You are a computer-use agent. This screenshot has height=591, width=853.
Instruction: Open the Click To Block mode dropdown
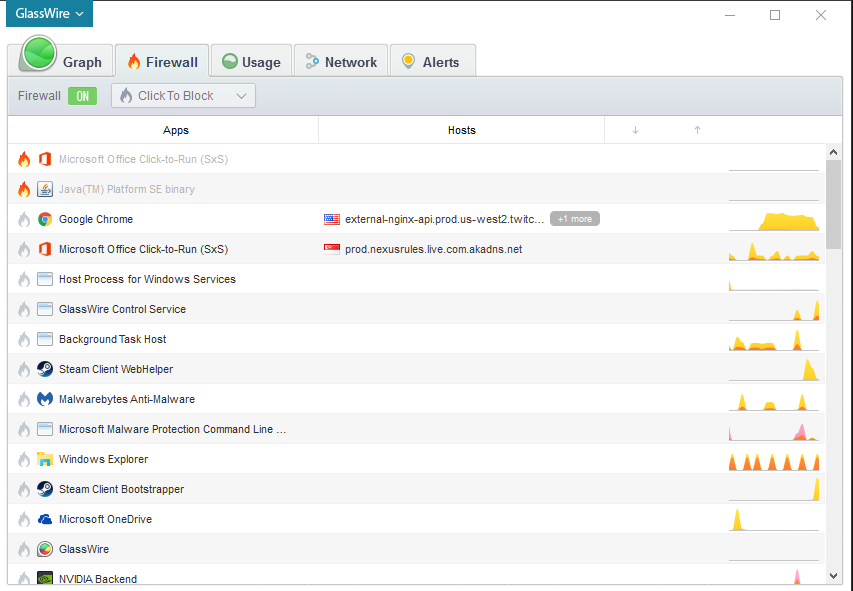coord(183,96)
